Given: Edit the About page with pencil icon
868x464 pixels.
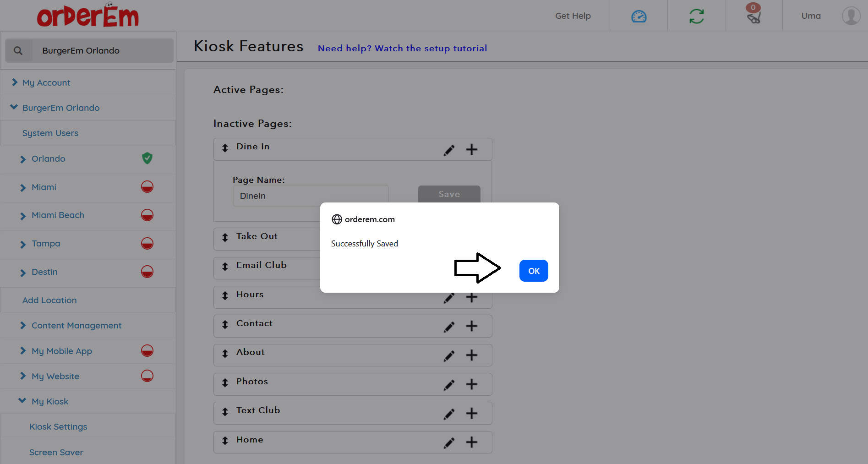Looking at the screenshot, I should [x=449, y=355].
